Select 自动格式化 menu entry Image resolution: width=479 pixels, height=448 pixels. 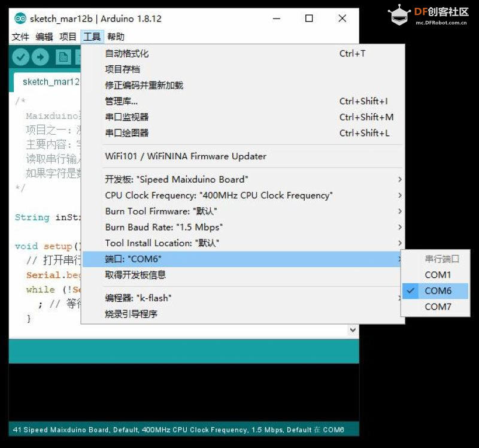[244, 54]
